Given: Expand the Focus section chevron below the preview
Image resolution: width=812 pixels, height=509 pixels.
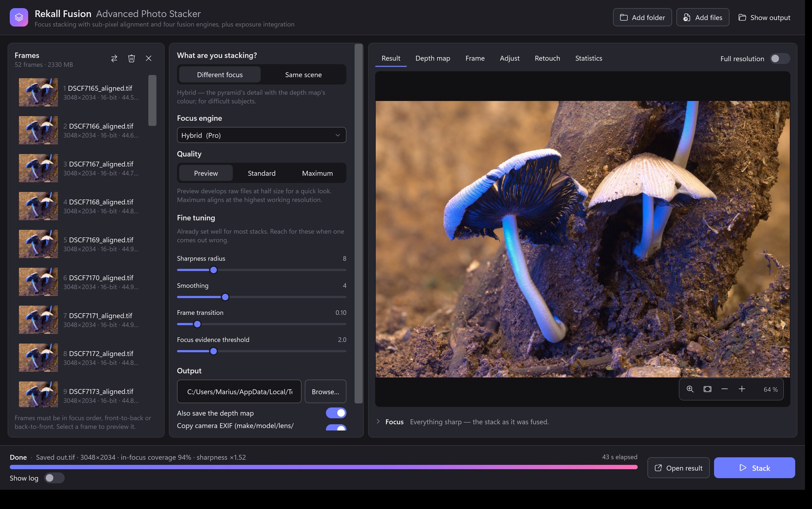Looking at the screenshot, I should [378, 422].
